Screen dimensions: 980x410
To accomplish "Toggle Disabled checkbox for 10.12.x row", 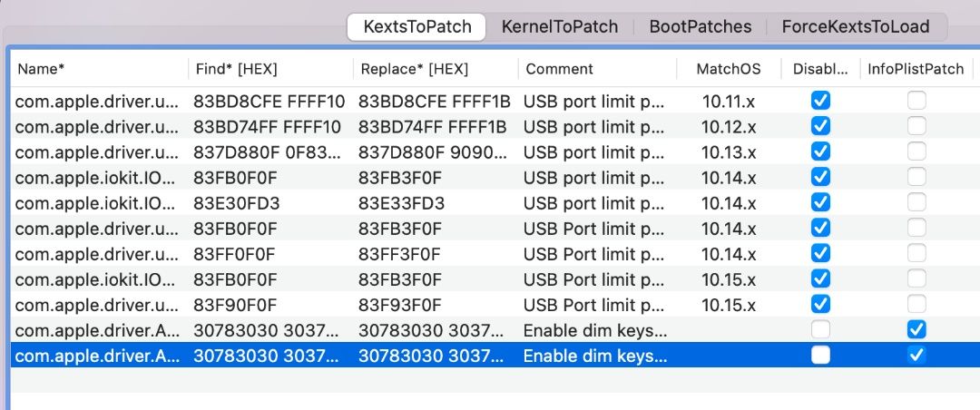I will [820, 126].
